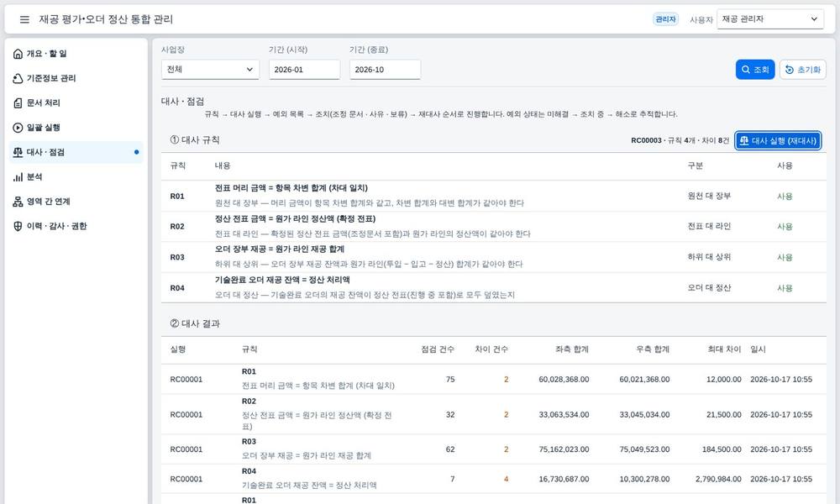Click rule title 전표 머리 금액 = 항목 차변 합계
This screenshot has height=504, width=840.
pyautogui.click(x=291, y=188)
